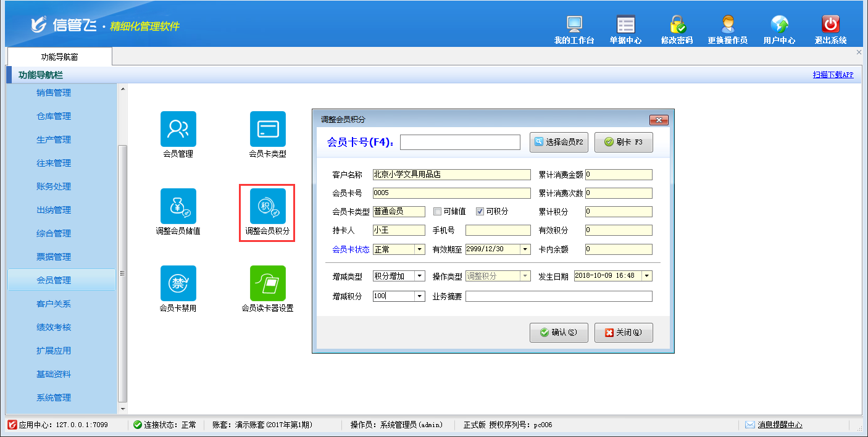The width and height of the screenshot is (868, 437).
Task: Select 销售管理 in the navigation sidebar
Action: coord(54,93)
